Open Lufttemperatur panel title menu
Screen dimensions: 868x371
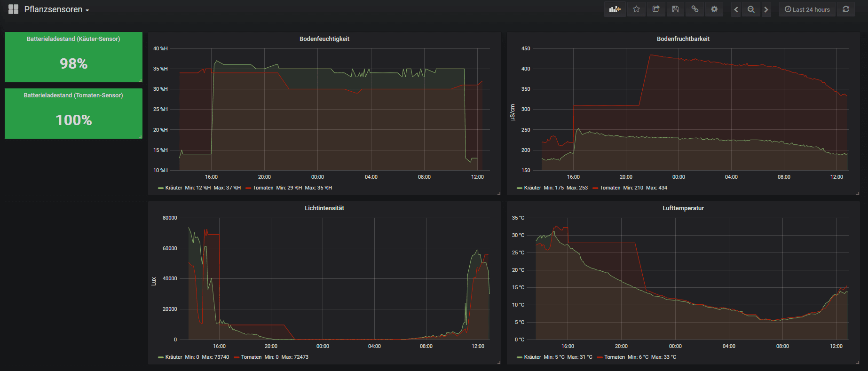[683, 208]
